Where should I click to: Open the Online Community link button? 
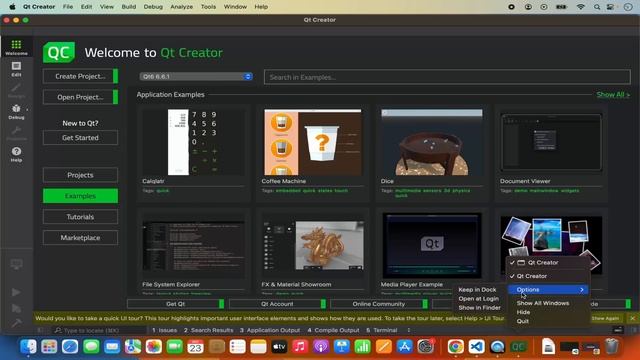coord(379,304)
